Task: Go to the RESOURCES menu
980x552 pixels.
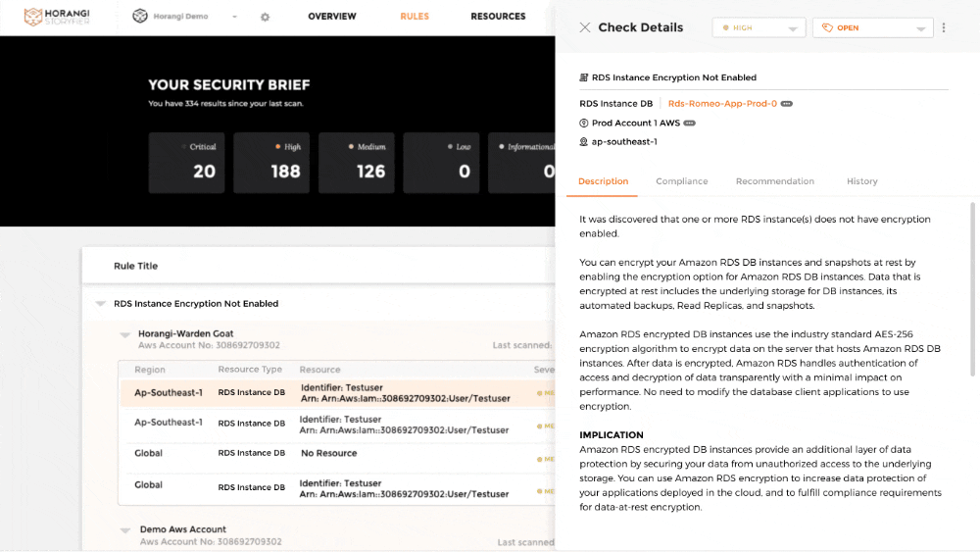Action: pyautogui.click(x=498, y=17)
